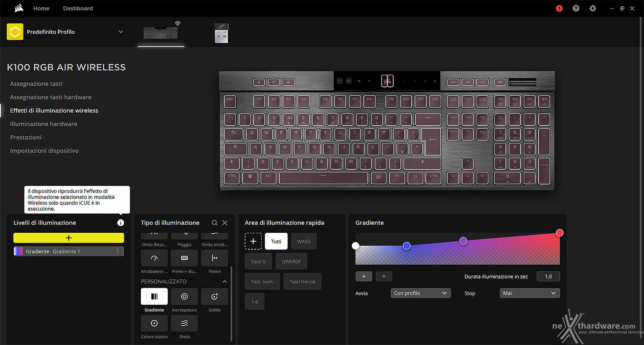Click the play/pause media key
The height and width of the screenshot is (345, 644).
point(468,82)
